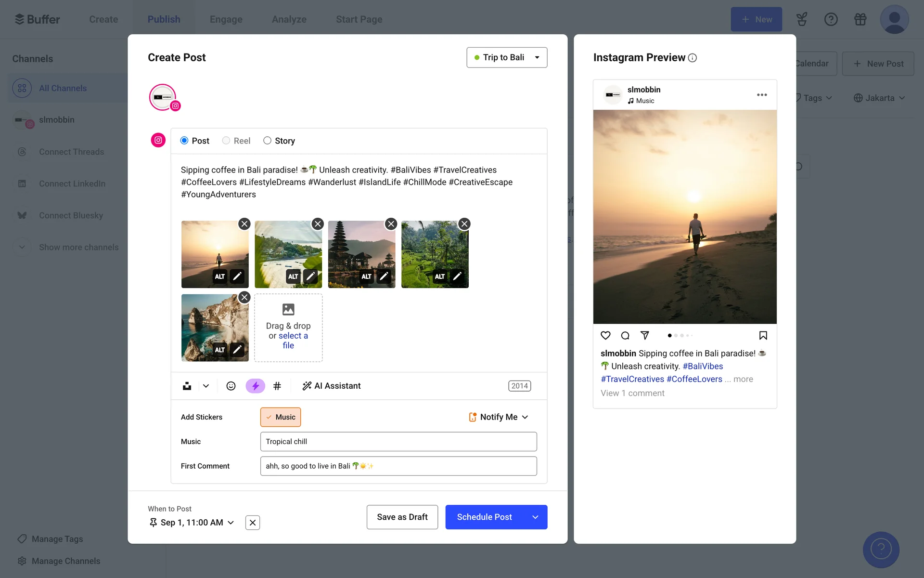Remove the temple photo from the post
Viewport: 924px width, 578px height.
pos(391,224)
